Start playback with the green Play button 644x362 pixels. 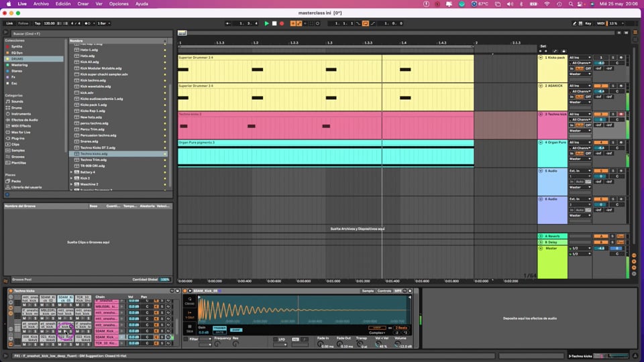point(266,23)
